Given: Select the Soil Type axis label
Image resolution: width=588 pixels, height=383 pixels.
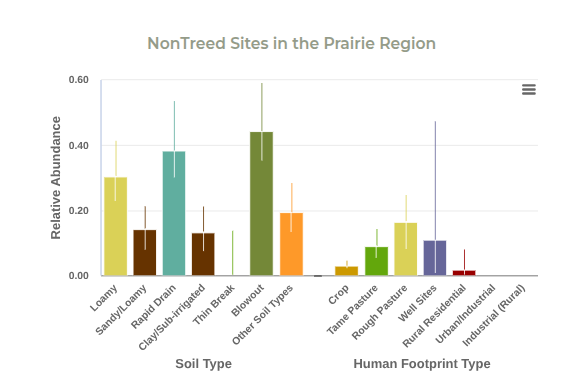Looking at the screenshot, I should (x=204, y=363).
